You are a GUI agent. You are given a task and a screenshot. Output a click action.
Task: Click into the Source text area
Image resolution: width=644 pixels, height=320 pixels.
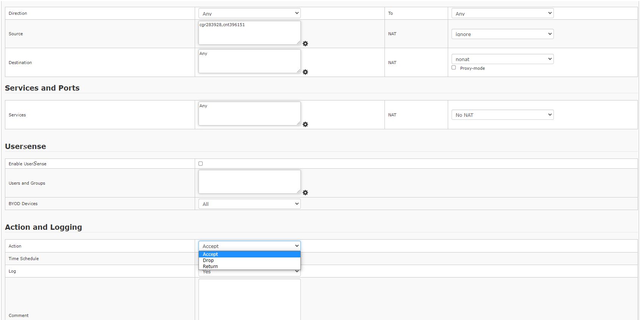click(x=250, y=33)
